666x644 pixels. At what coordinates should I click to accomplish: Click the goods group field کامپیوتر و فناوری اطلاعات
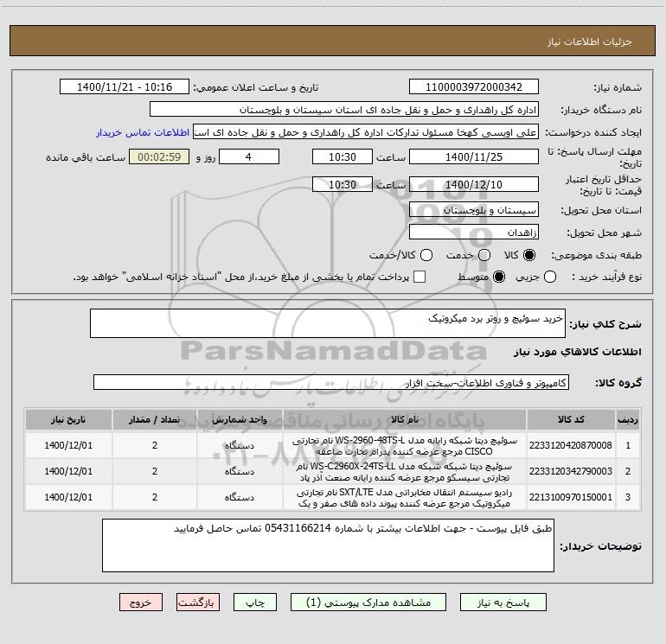tap(331, 382)
